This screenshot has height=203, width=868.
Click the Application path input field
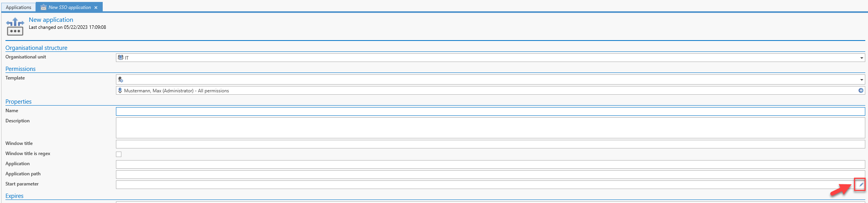490,175
